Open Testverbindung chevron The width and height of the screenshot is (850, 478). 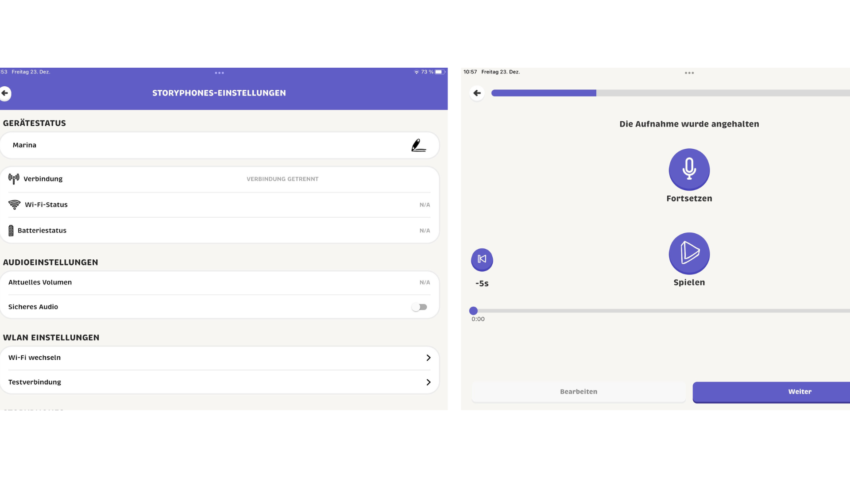pyautogui.click(x=428, y=382)
